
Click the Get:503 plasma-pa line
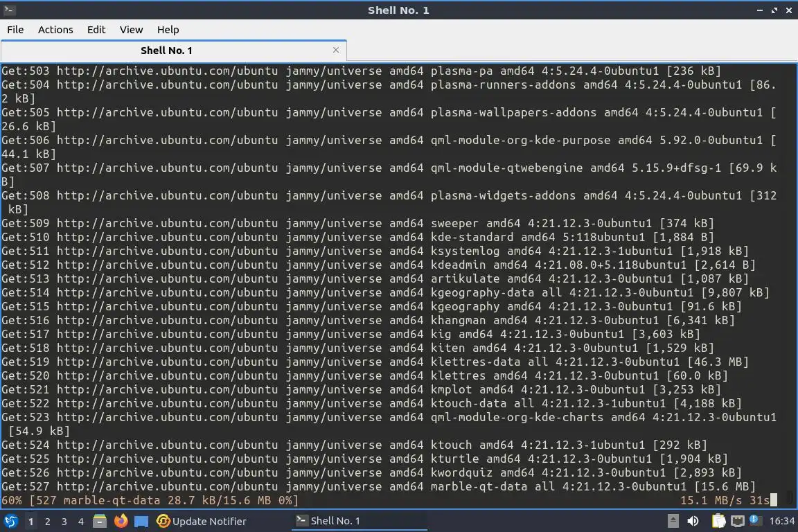click(x=362, y=71)
